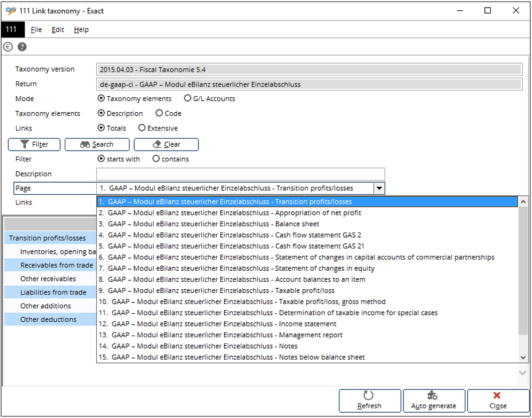Open the Edit menu

click(x=58, y=30)
